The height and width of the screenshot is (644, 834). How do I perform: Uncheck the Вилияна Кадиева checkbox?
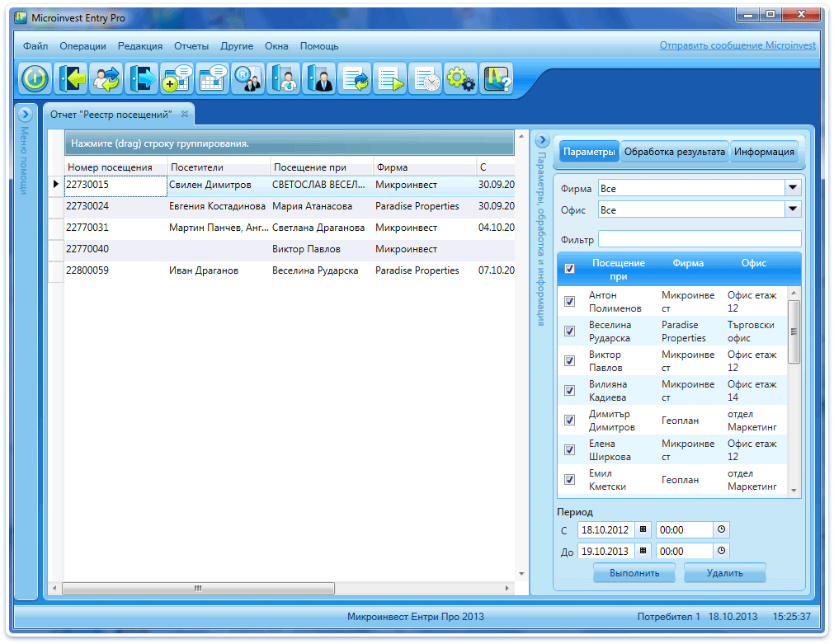click(x=569, y=391)
